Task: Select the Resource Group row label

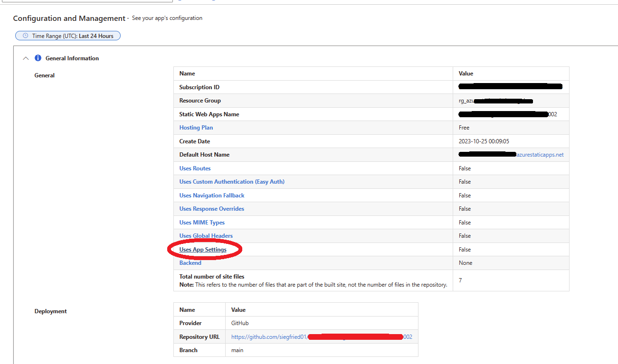Action: point(200,101)
